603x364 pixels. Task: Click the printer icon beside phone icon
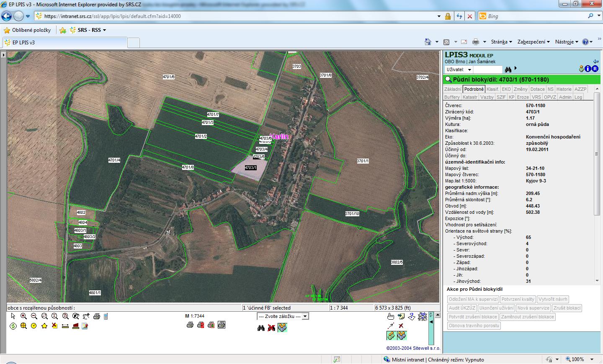coord(97,316)
